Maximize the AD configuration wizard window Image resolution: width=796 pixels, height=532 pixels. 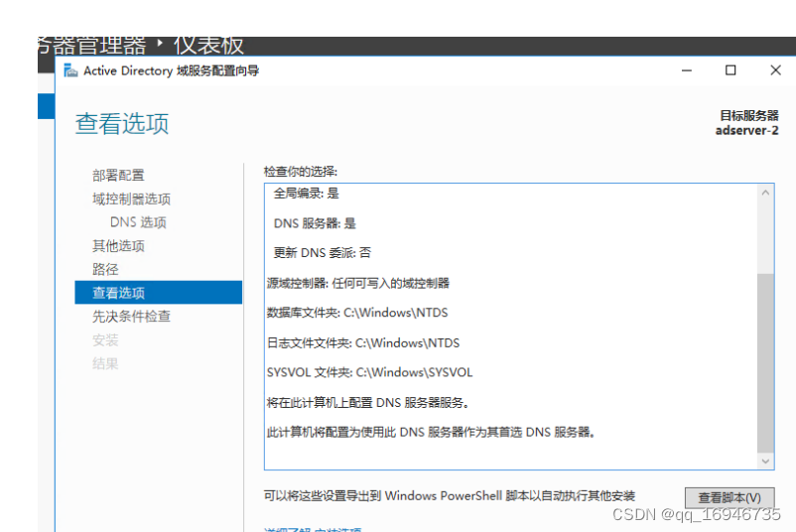tap(730, 70)
